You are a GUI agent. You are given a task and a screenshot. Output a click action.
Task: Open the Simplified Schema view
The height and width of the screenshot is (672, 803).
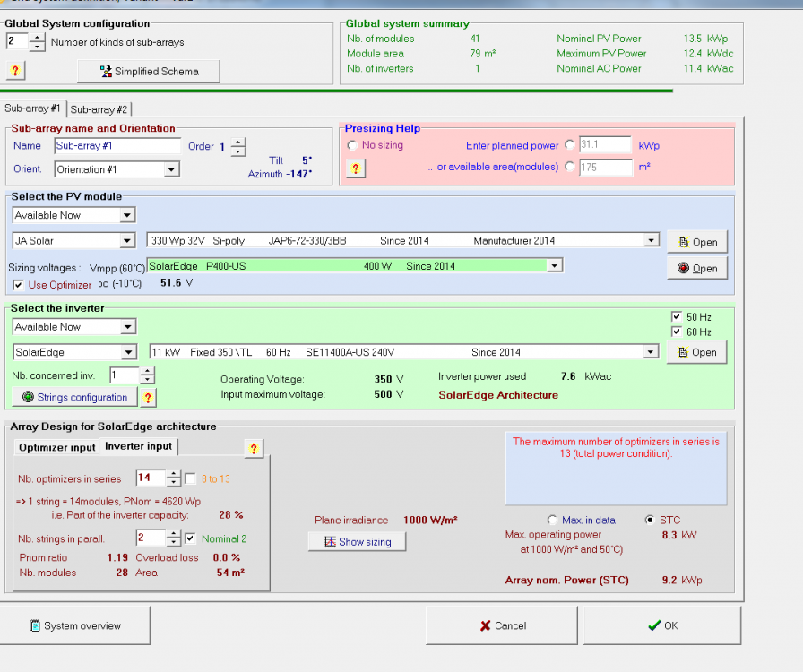point(148,71)
